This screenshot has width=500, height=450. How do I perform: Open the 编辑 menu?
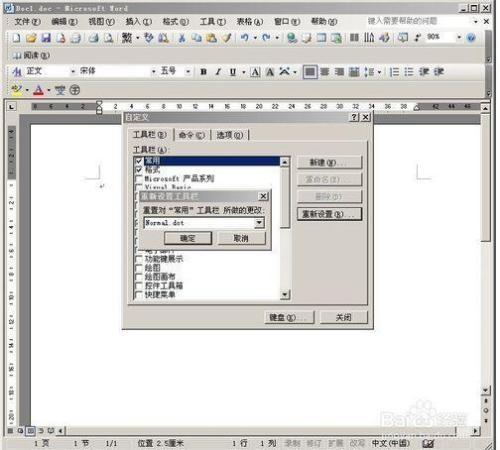[x=64, y=22]
